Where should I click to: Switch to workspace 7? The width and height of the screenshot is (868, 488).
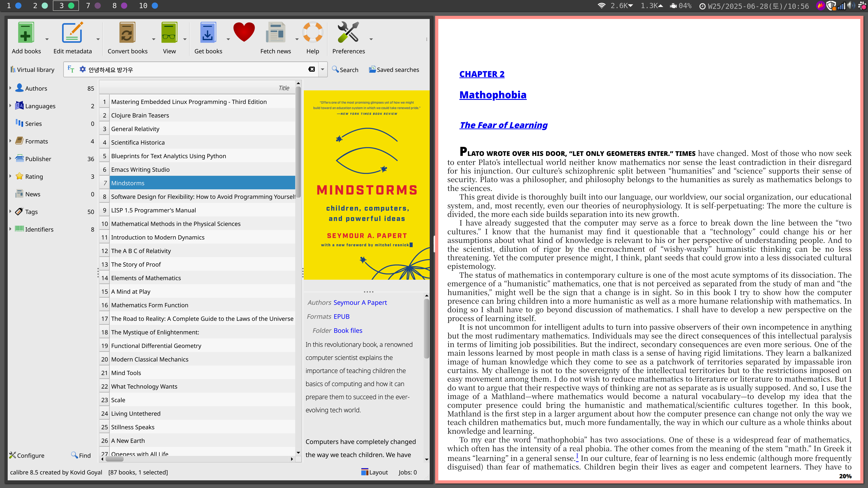click(x=93, y=6)
